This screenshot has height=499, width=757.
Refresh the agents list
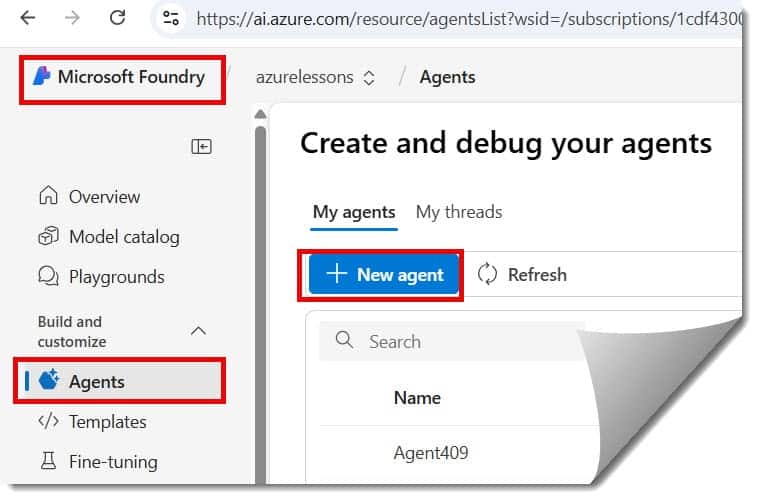point(522,275)
